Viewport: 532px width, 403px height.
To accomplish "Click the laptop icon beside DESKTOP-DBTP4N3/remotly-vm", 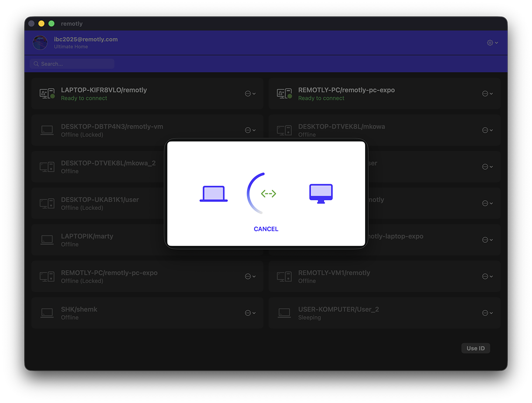I will point(47,130).
